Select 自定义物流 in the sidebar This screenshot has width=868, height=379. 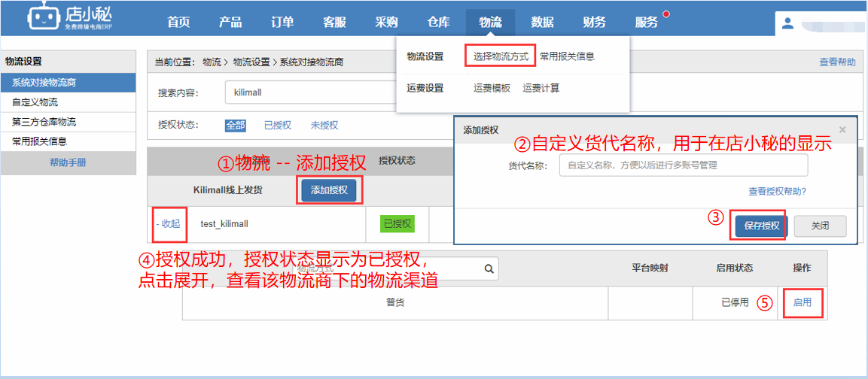pos(68,102)
